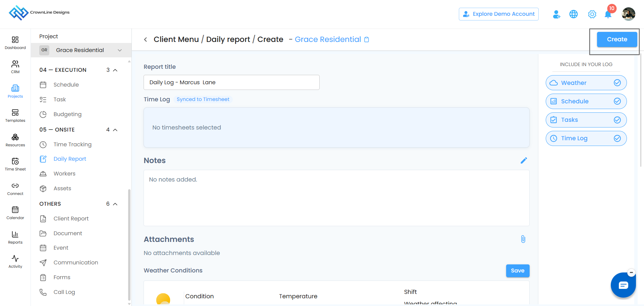Click the Attachments paperclip icon
Screen dimensions: 644x306
pyautogui.click(x=523, y=239)
